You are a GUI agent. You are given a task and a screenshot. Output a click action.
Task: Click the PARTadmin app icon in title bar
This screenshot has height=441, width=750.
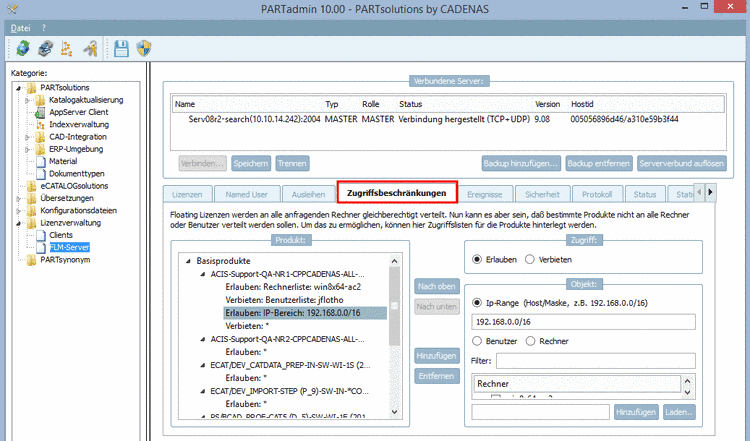point(12,8)
